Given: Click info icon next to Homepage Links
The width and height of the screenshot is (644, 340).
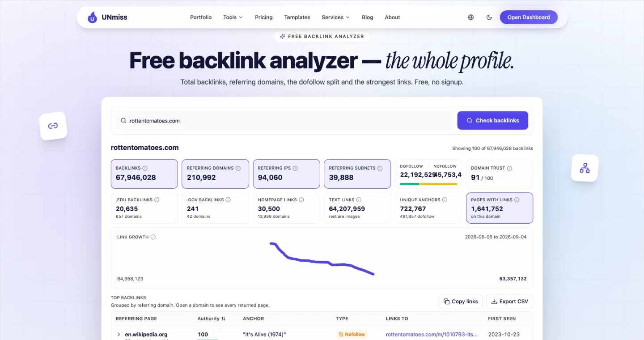Looking at the screenshot, I should (x=301, y=200).
